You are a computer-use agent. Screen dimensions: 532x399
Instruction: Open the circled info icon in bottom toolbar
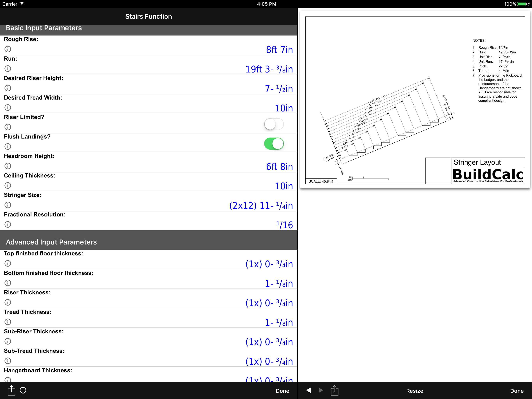23,390
